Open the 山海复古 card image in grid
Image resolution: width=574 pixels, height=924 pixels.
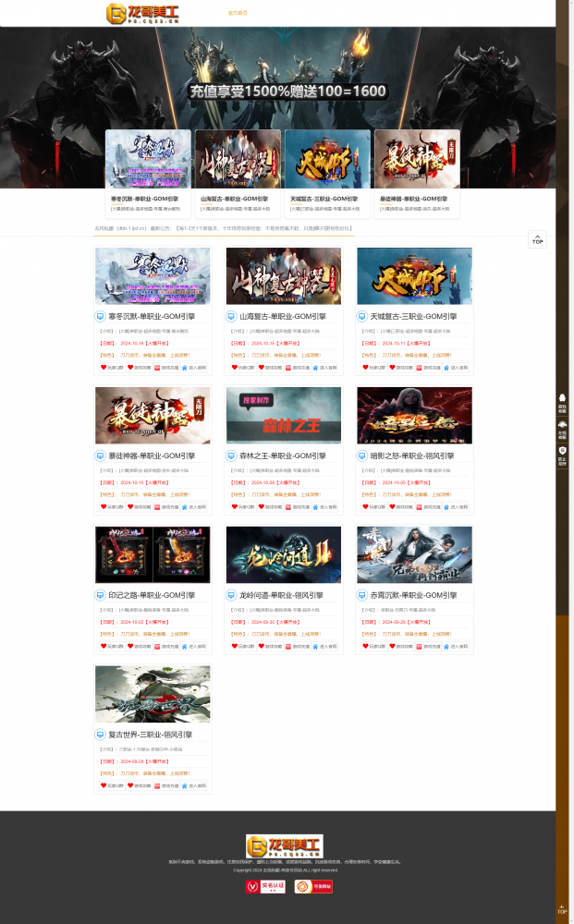point(284,275)
